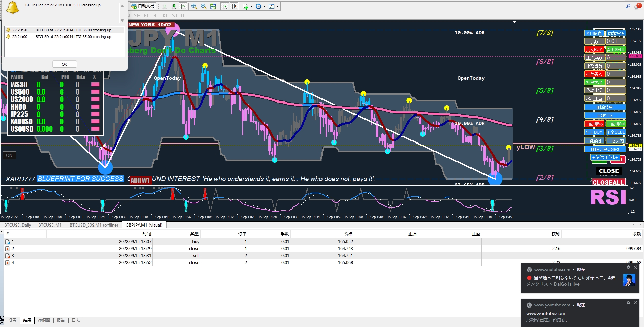Screen dimensions: 644x327
Task: Tile chart windows with grid icon
Action: 213,6
